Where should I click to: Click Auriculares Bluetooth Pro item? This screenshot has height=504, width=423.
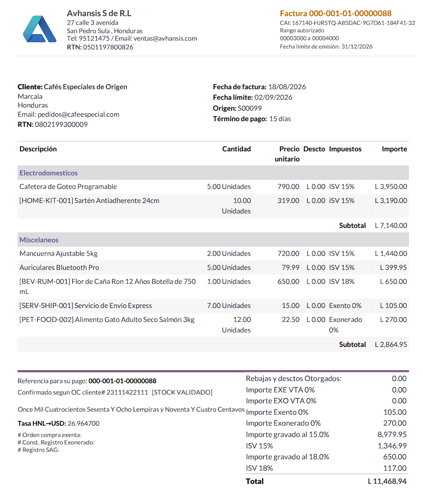[x=59, y=267]
